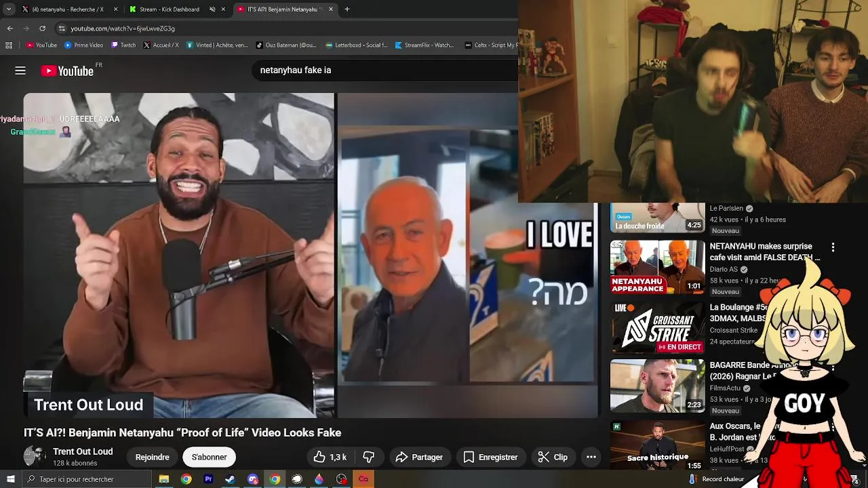Image resolution: width=868 pixels, height=488 pixels.
Task: Open the YouTube bookmark
Action: click(x=42, y=45)
